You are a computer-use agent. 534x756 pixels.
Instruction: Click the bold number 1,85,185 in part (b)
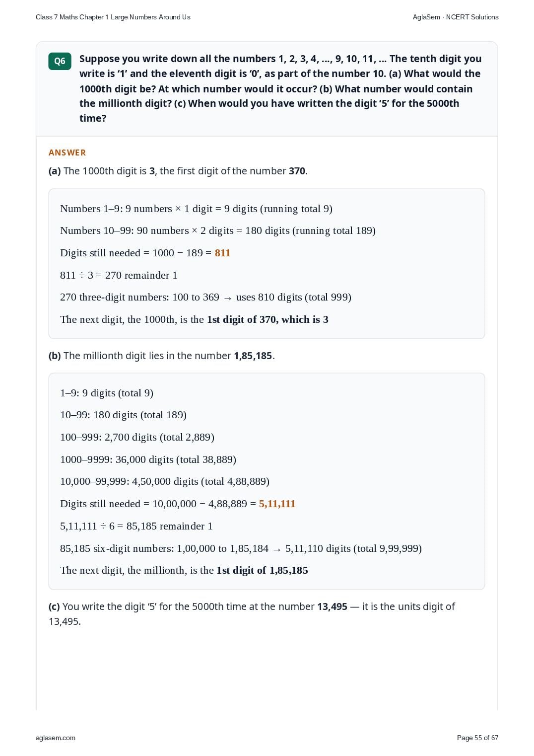pyautogui.click(x=253, y=356)
